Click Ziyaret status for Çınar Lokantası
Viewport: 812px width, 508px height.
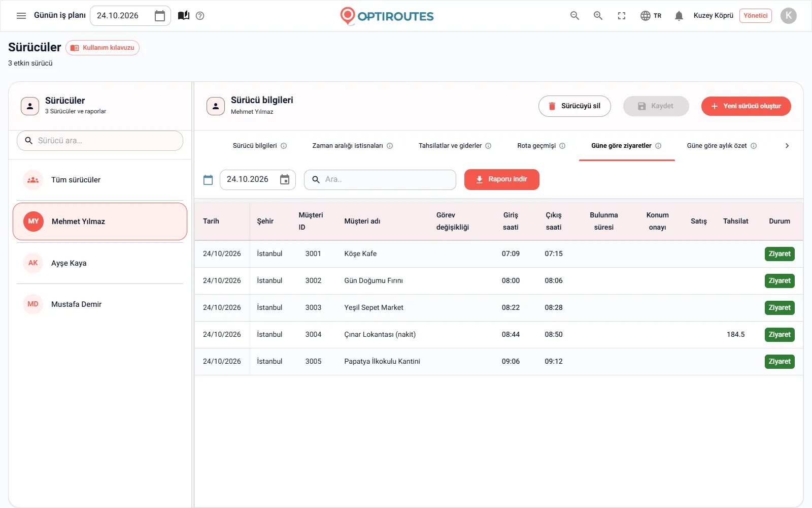pos(780,335)
